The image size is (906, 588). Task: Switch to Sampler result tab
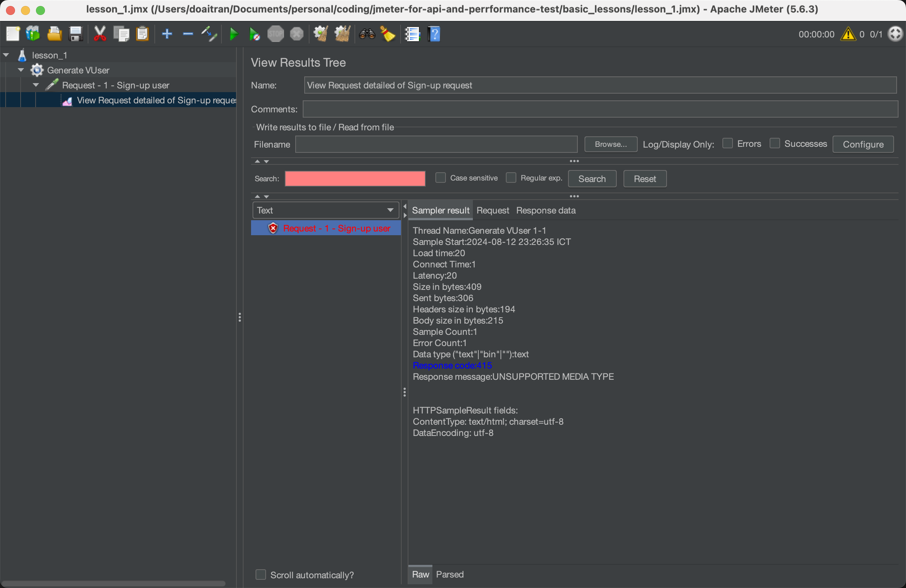440,210
